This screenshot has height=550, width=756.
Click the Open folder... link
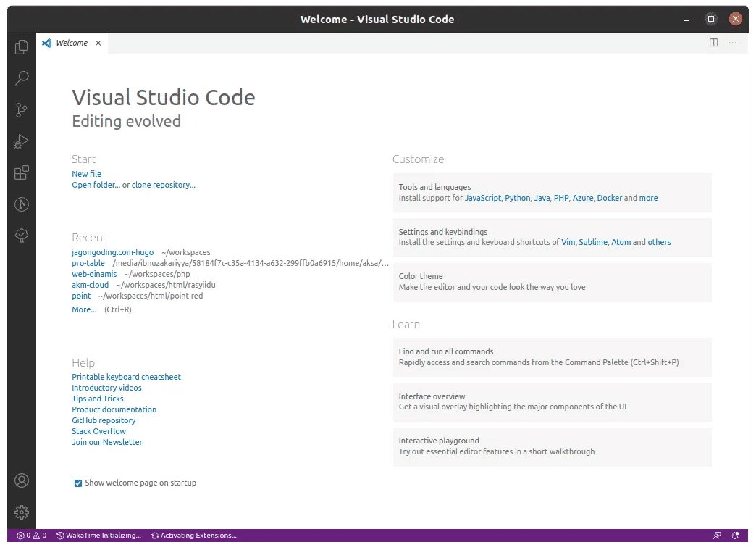[x=96, y=185]
